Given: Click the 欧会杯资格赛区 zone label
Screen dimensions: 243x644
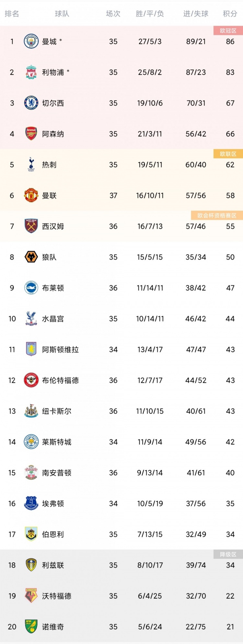Looking at the screenshot, I should click(x=217, y=215).
